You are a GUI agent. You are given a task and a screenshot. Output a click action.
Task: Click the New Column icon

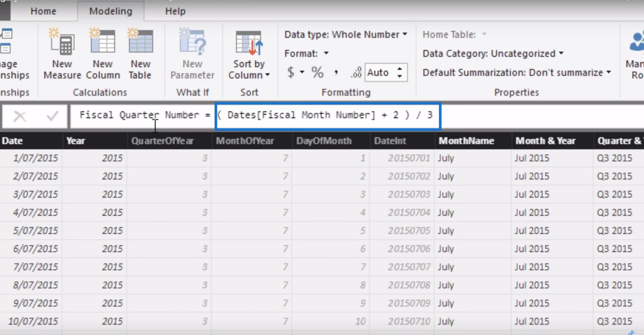point(102,41)
